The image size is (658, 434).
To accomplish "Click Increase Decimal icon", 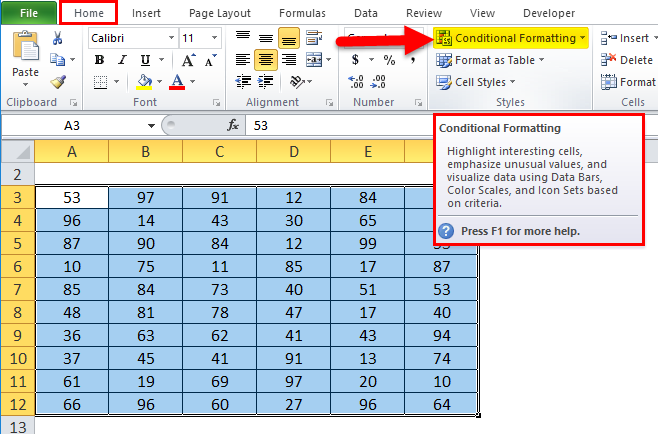I will pyautogui.click(x=355, y=81).
